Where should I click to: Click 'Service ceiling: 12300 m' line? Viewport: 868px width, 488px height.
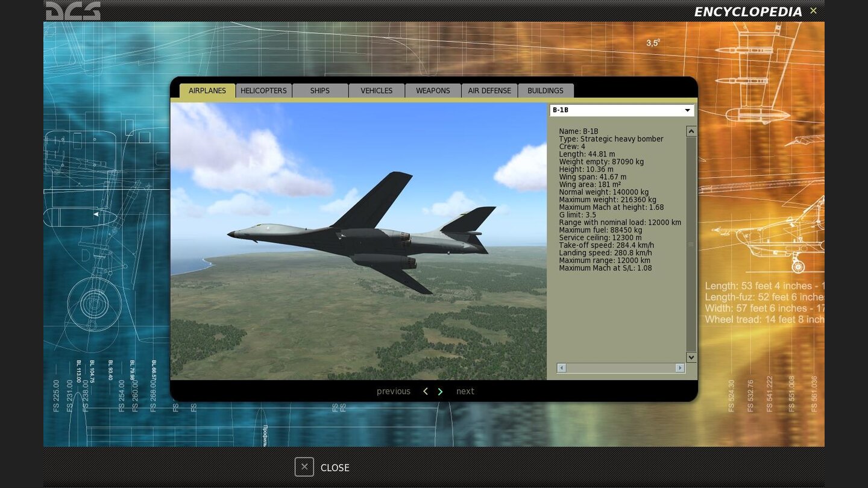(x=600, y=238)
